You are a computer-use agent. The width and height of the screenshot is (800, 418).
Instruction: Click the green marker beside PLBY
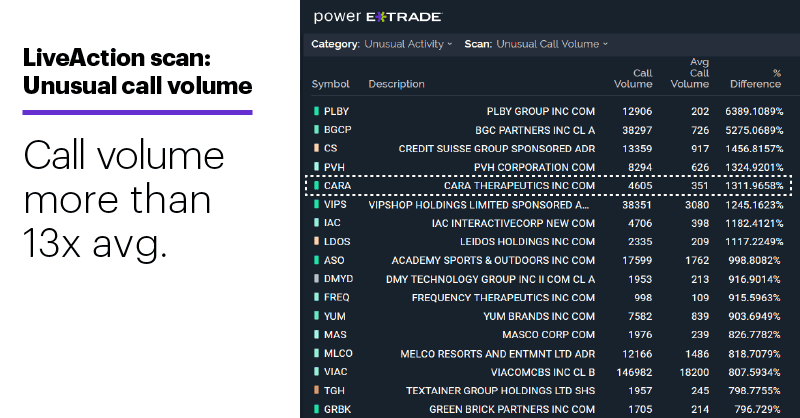tap(316, 111)
